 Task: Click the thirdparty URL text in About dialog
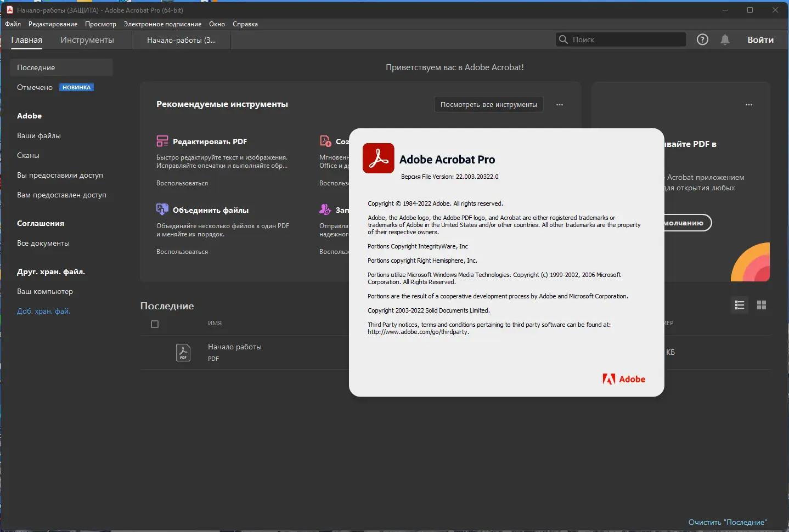(418, 332)
